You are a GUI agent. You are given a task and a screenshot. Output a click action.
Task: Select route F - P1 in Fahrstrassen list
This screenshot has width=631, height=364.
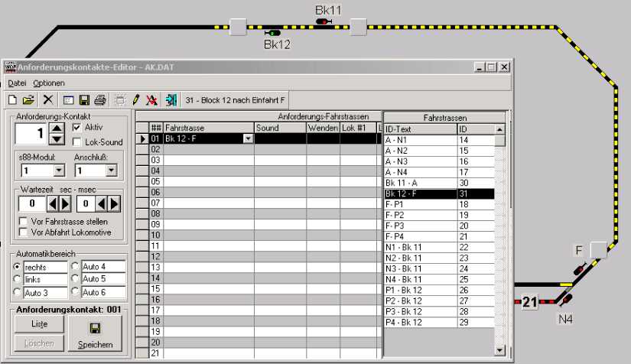[419, 205]
